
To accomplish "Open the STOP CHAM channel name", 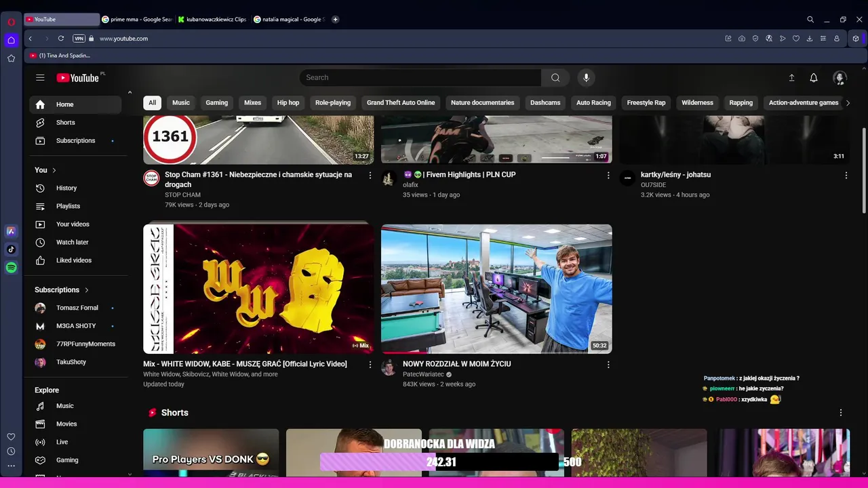I will (182, 195).
